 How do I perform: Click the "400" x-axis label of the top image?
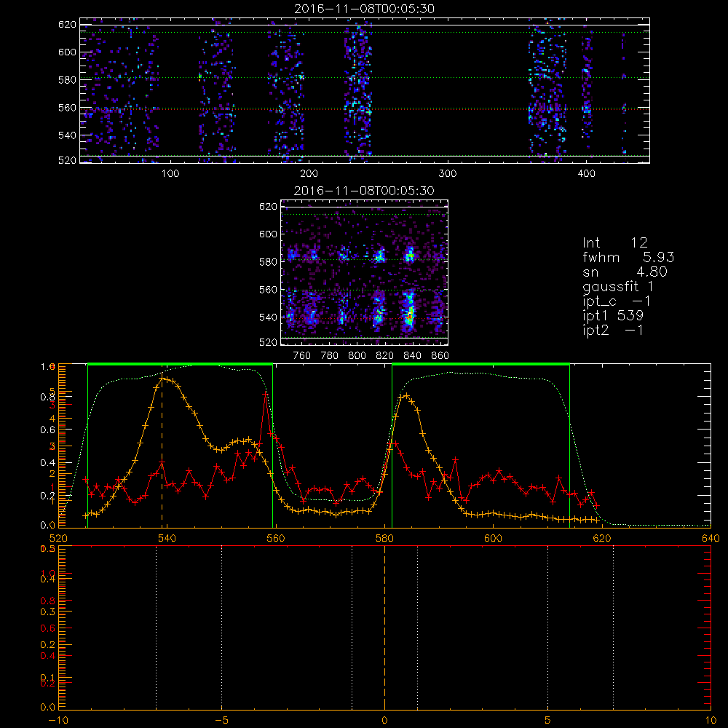point(586,174)
